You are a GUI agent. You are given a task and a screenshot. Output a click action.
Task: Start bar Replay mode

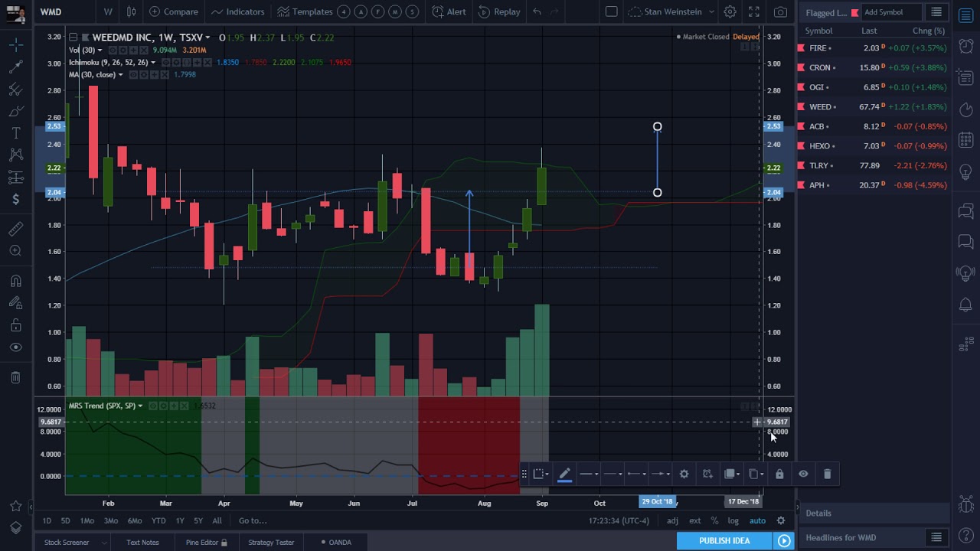click(499, 11)
